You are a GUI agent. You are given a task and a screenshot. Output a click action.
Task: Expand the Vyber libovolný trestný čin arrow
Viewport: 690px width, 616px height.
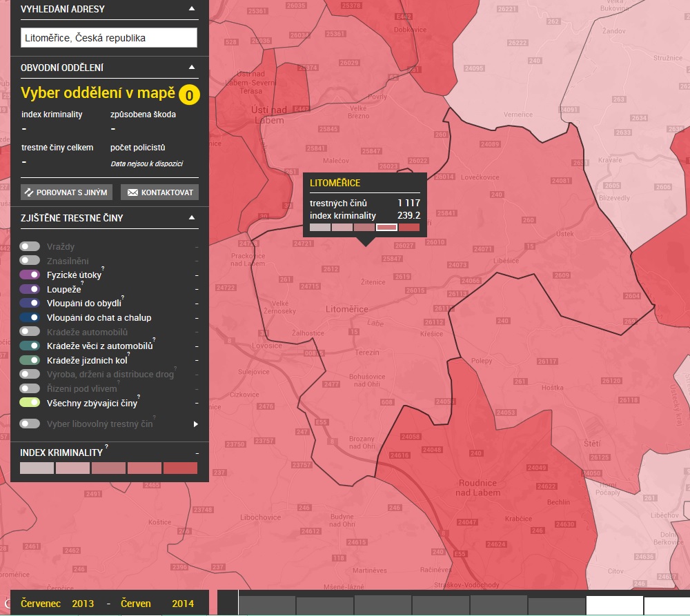click(x=195, y=424)
